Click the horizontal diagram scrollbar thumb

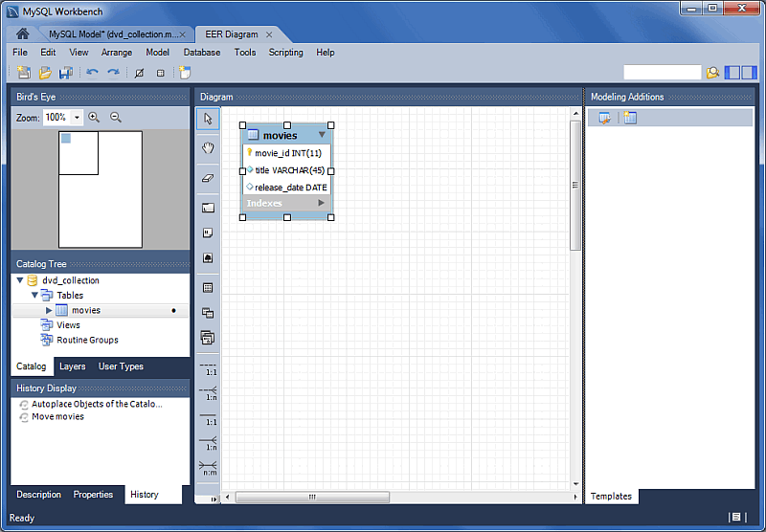(x=312, y=498)
